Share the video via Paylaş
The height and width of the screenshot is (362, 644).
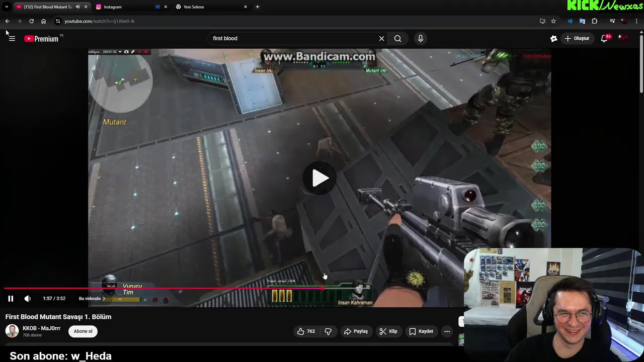click(356, 331)
